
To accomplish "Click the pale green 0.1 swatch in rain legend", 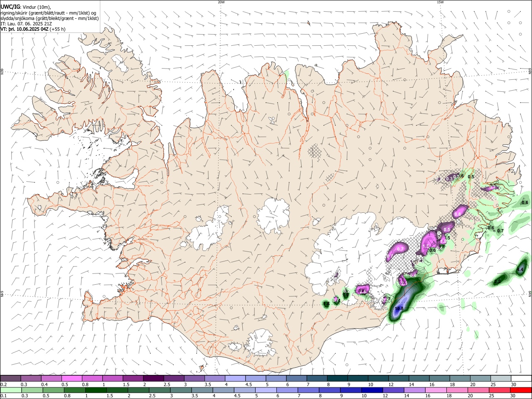I will tap(11, 390).
